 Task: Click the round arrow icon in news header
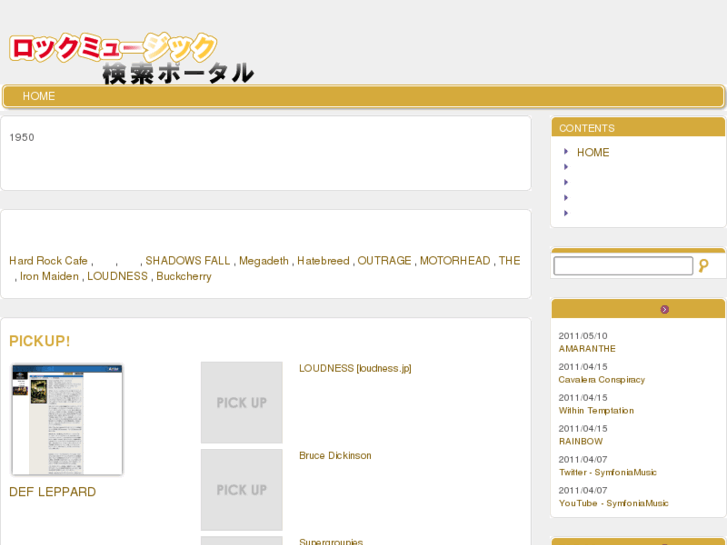pyautogui.click(x=664, y=309)
